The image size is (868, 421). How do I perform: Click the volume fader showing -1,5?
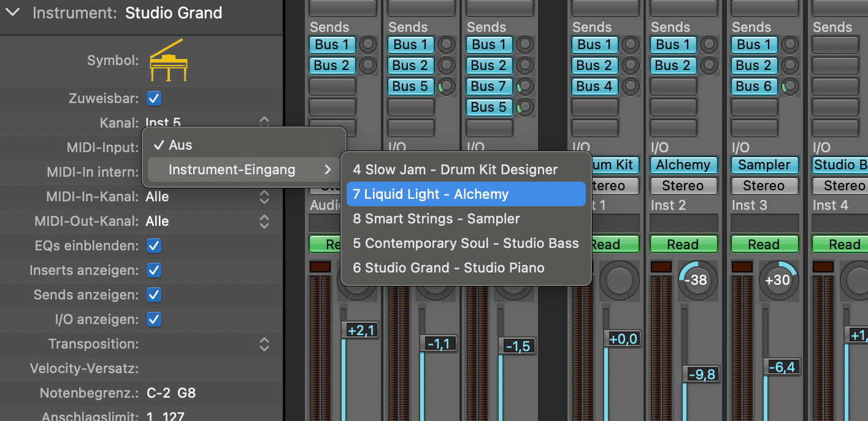pyautogui.click(x=517, y=346)
